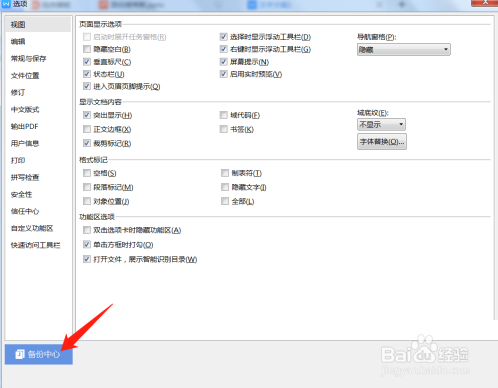Click the 字体替换(O)... button

[382, 142]
